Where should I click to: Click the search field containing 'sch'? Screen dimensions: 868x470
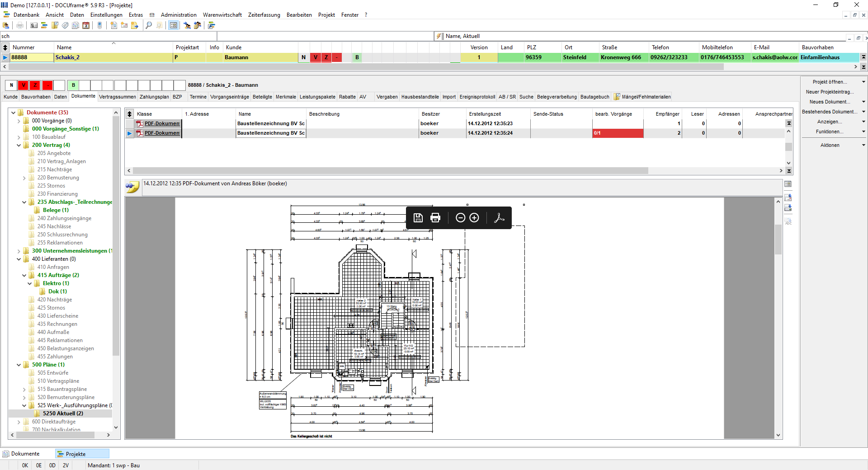pyautogui.click(x=108, y=36)
